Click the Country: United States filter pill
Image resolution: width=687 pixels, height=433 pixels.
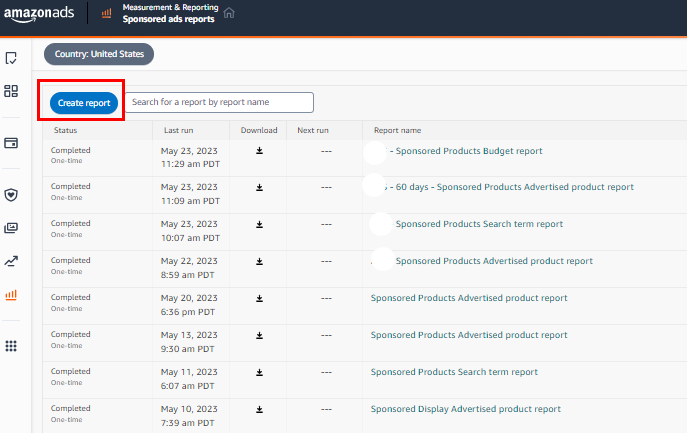(99, 54)
